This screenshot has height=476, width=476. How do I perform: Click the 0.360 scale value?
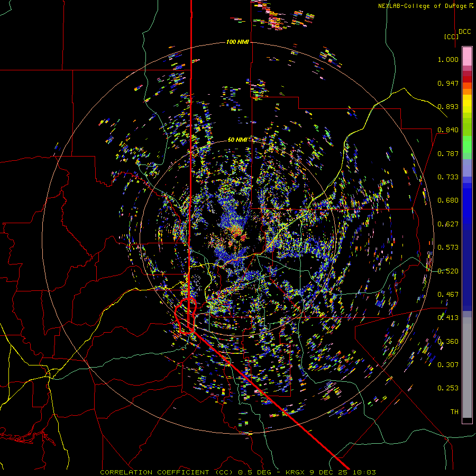point(448,342)
